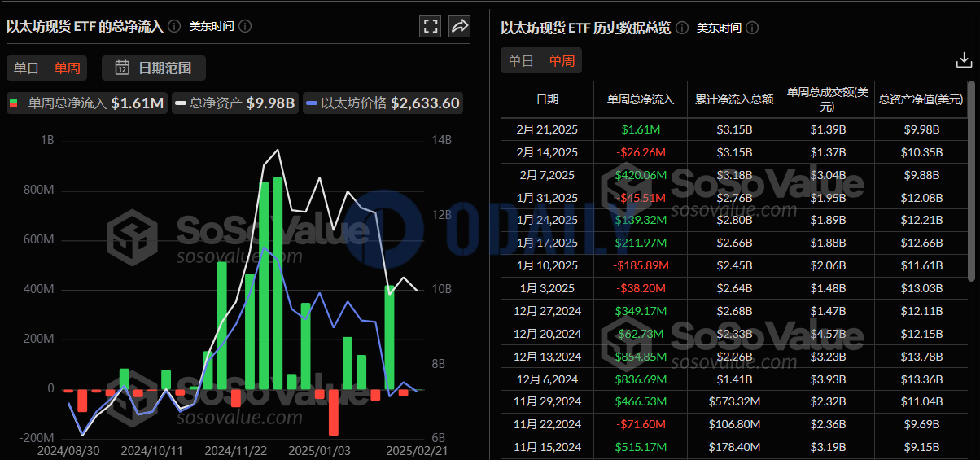
Task: Click the 单周总成交额(美元) column header
Action: [x=828, y=99]
